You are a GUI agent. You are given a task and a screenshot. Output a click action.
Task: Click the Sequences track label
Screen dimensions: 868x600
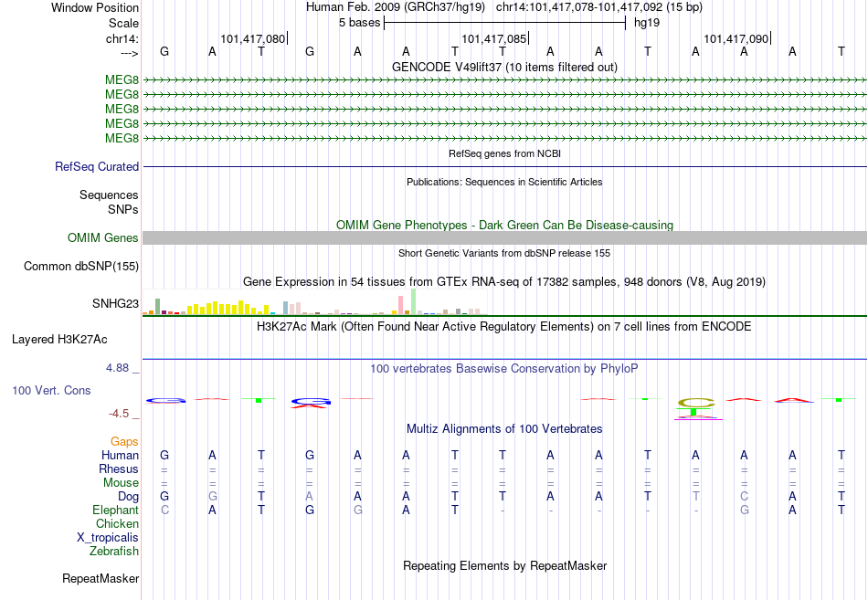[109, 195]
